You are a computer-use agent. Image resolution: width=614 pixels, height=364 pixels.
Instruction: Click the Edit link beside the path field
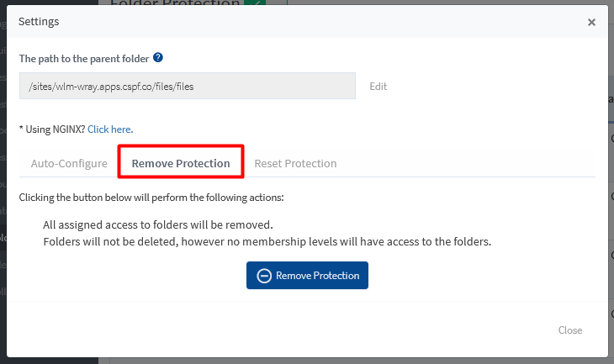coord(378,86)
